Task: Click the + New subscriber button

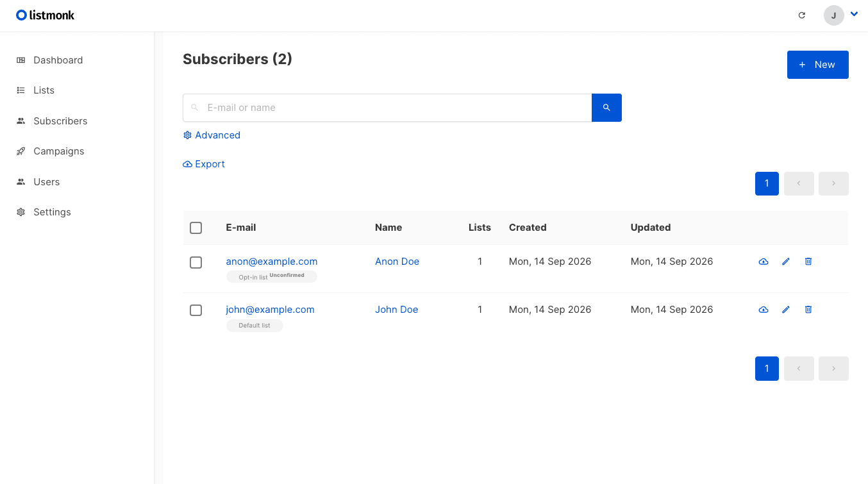Action: 817,65
